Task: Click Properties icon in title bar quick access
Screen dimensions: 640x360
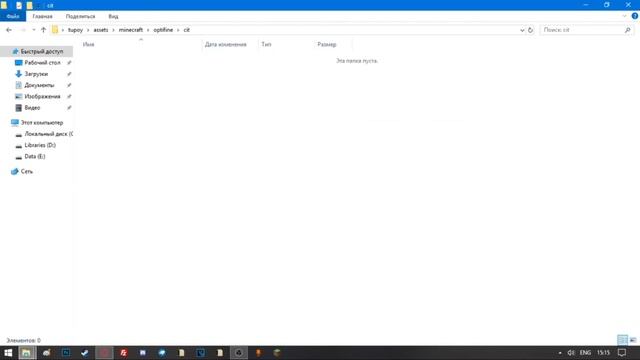Action: pyautogui.click(x=19, y=5)
